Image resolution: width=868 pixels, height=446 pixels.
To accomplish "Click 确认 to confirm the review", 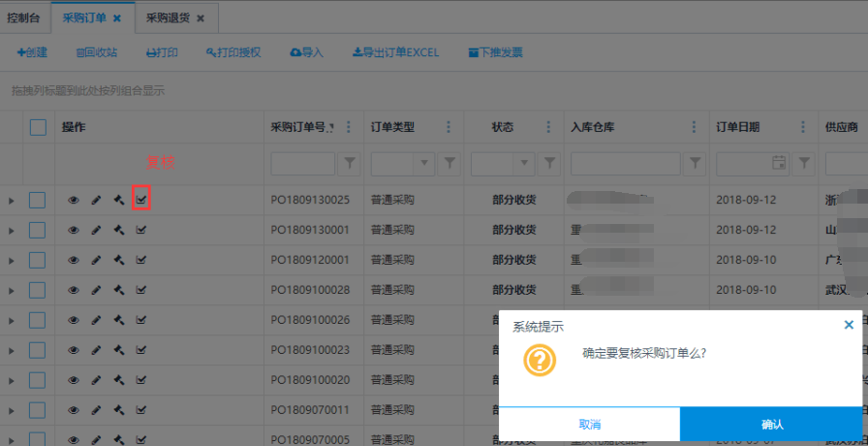I will tap(772, 425).
